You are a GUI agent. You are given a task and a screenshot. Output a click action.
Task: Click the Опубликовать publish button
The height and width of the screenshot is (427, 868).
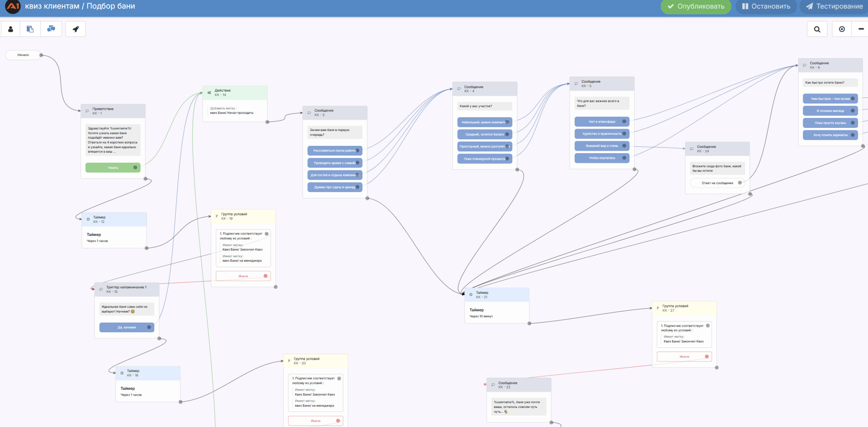point(696,6)
